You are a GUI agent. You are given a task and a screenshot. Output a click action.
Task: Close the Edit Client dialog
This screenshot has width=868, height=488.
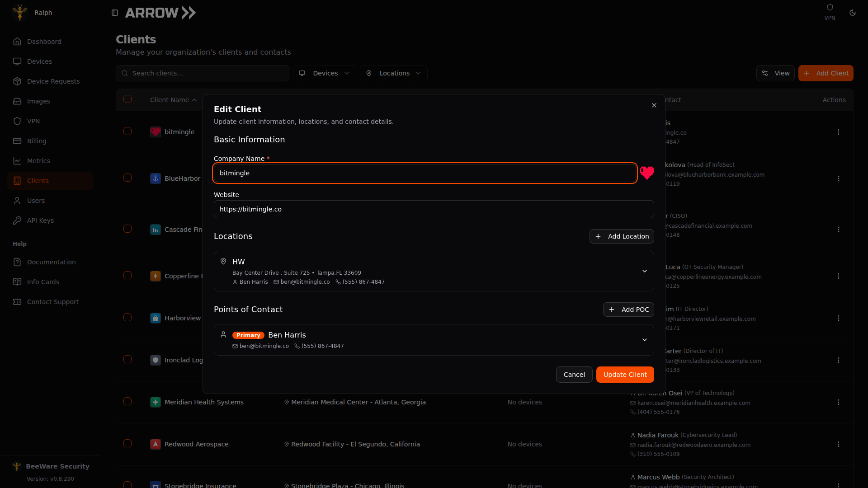point(654,105)
